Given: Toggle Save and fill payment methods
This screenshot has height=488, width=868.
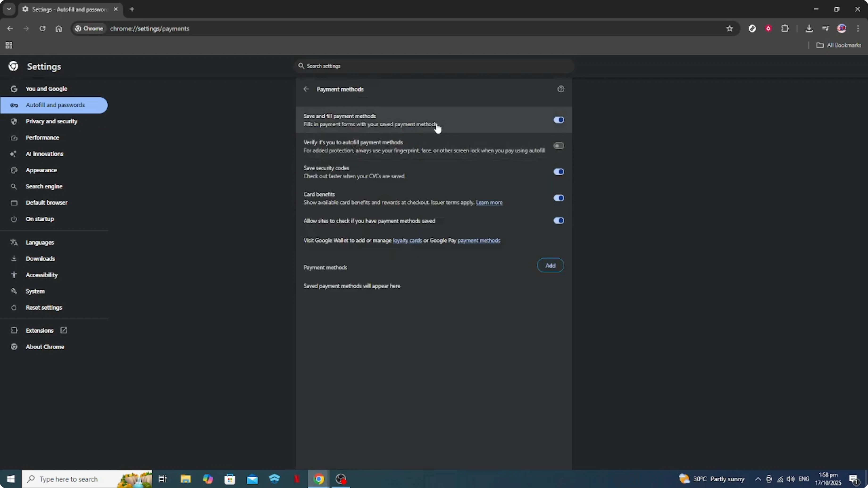Looking at the screenshot, I should 559,120.
